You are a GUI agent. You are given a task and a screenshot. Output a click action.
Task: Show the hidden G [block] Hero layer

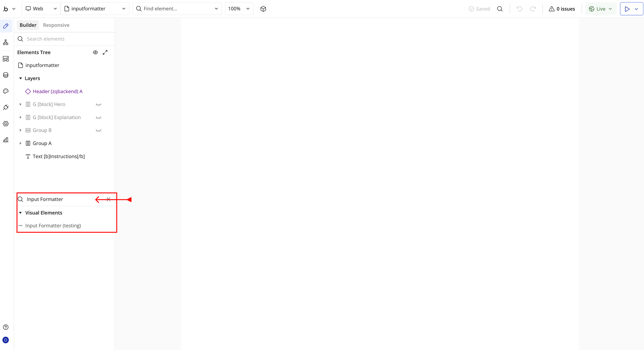click(98, 104)
